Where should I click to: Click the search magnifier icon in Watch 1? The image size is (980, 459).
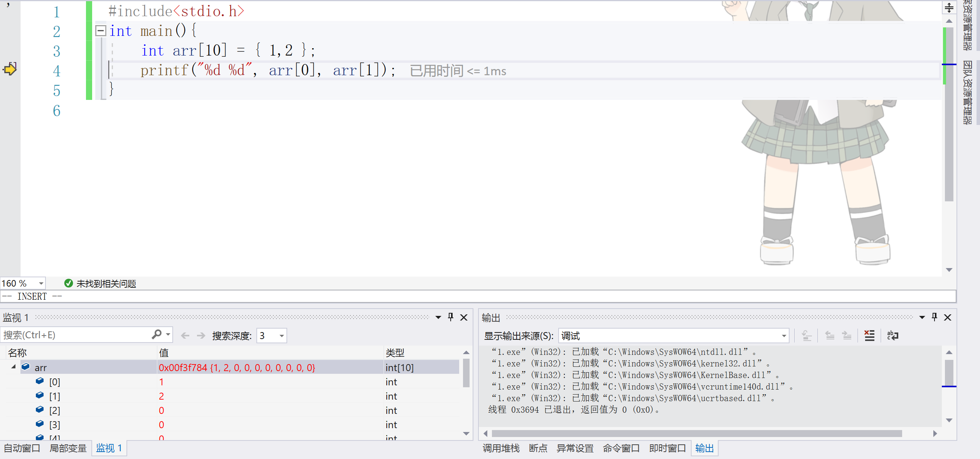pos(157,335)
